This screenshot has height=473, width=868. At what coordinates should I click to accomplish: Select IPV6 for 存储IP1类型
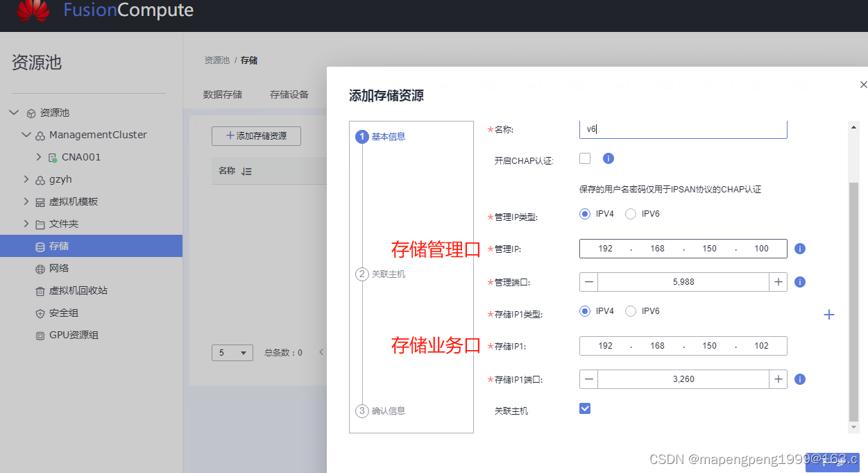click(x=631, y=311)
